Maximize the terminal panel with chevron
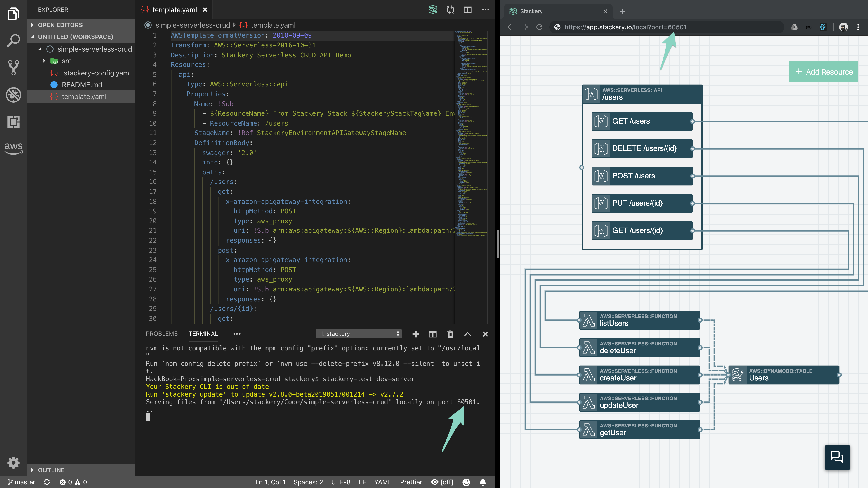Viewport: 868px width, 488px height. [468, 334]
